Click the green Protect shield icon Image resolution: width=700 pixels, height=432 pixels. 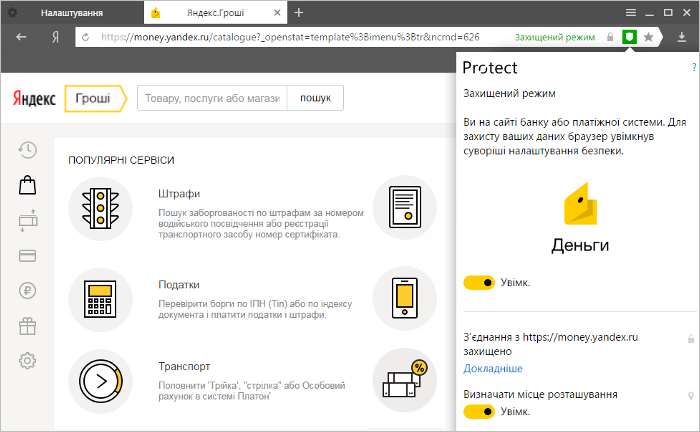(629, 37)
